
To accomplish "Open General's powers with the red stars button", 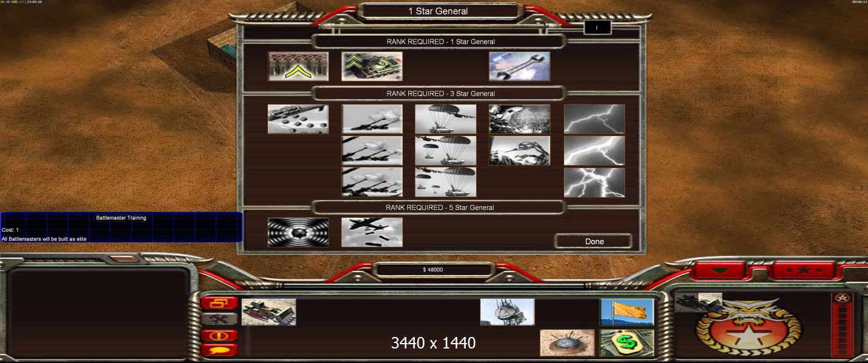I will point(804,270).
